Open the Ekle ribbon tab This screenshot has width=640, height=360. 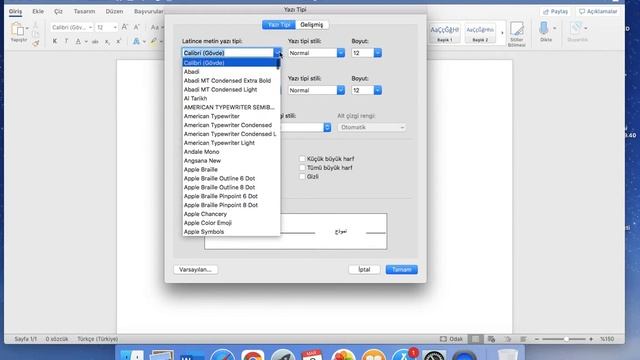[38, 11]
